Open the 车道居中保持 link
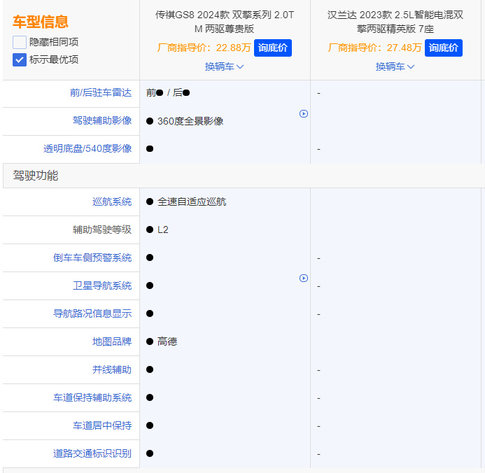Screen dimensions: 485x473 (x=102, y=426)
